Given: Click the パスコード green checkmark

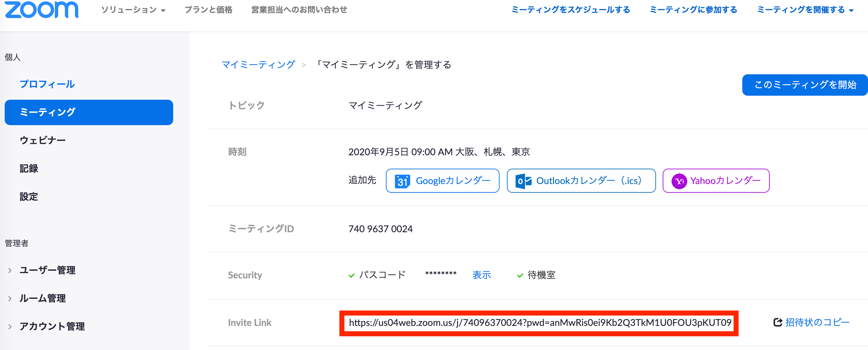Looking at the screenshot, I should click(351, 275).
